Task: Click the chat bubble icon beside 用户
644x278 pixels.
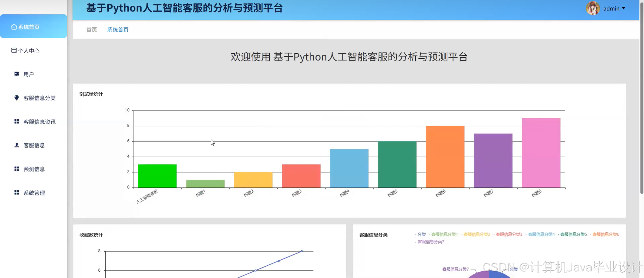Action: click(x=17, y=74)
